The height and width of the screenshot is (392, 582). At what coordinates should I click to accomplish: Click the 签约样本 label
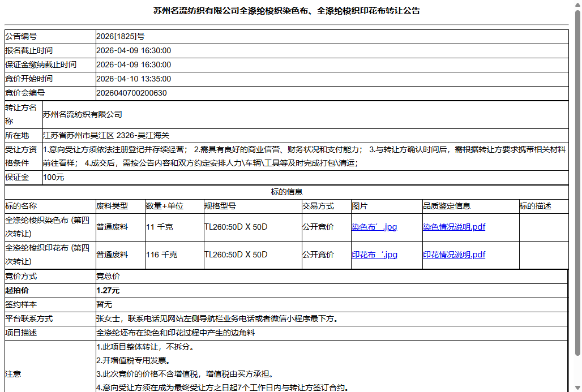(21, 304)
